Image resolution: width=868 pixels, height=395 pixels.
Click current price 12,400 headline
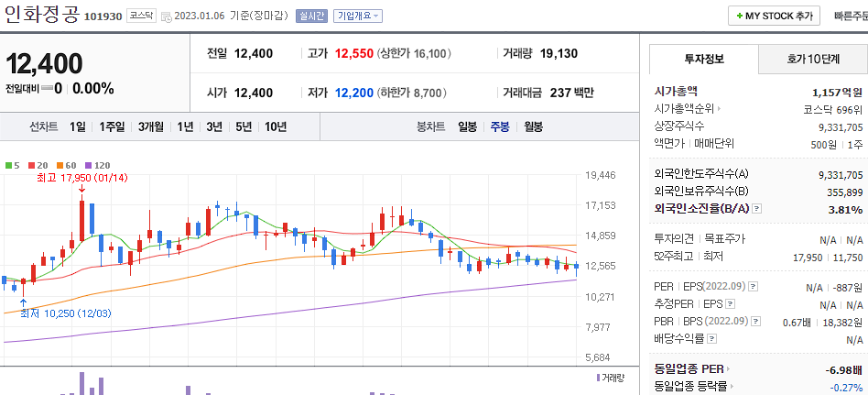click(x=44, y=64)
